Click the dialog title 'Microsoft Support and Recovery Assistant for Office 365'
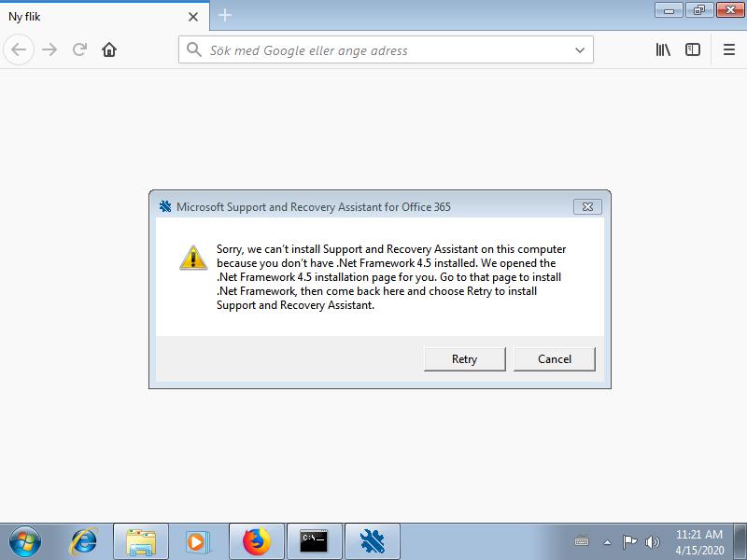747x560 pixels. tap(314, 206)
